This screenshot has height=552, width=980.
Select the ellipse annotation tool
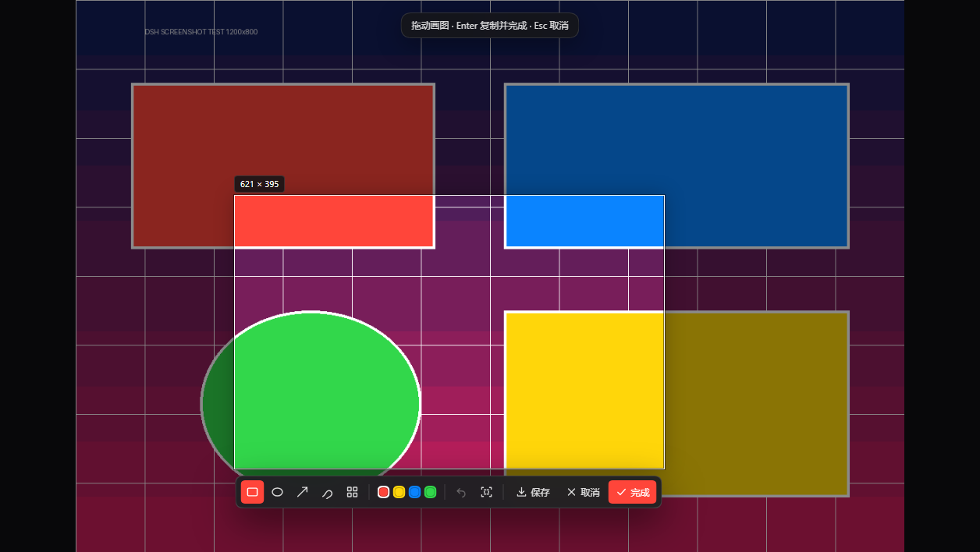click(277, 492)
